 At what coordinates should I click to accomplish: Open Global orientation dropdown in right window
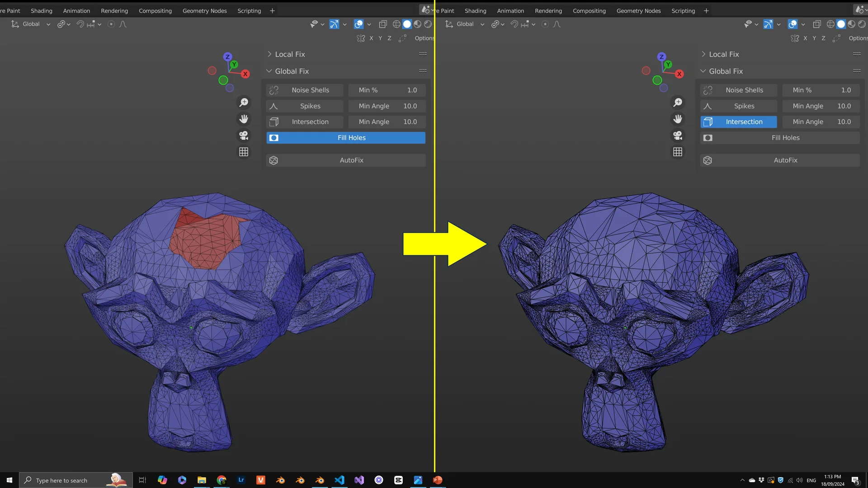click(x=465, y=24)
